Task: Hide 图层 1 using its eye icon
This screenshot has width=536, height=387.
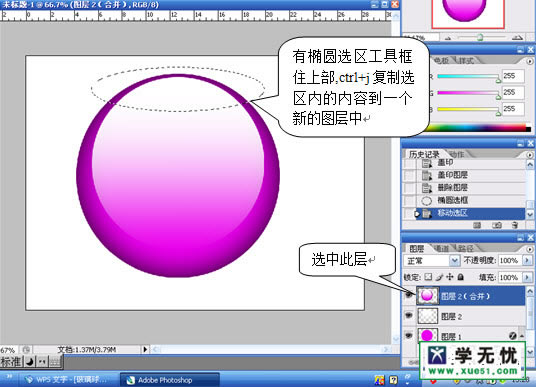Action: (x=408, y=335)
